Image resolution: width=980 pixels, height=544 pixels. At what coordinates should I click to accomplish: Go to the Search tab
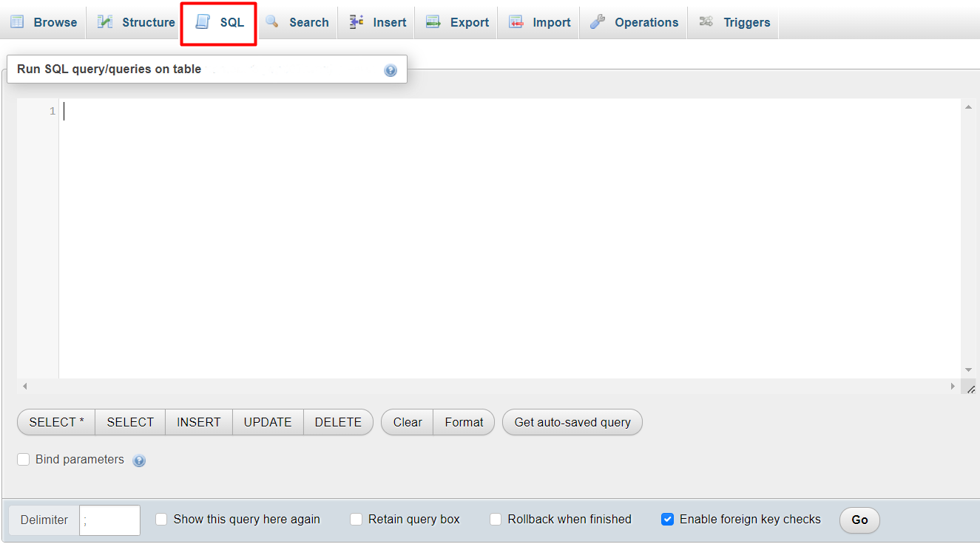[x=297, y=22]
